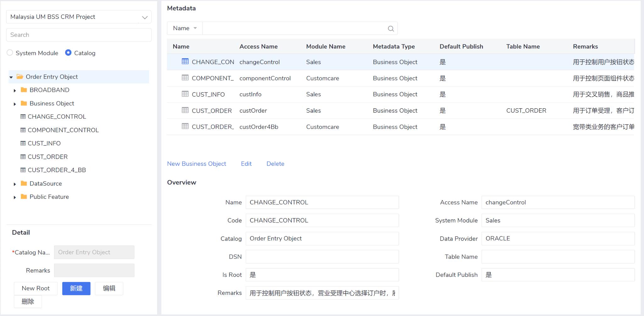This screenshot has height=316, width=644.
Task: Select CUST_ORDER_4_BB in the catalog tree
Action: 57,170
